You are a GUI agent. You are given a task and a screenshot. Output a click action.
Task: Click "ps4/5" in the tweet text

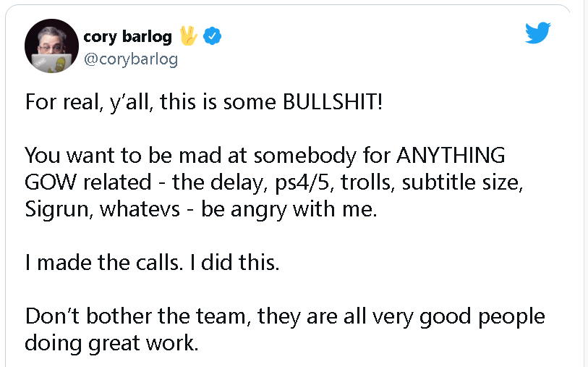point(305,182)
